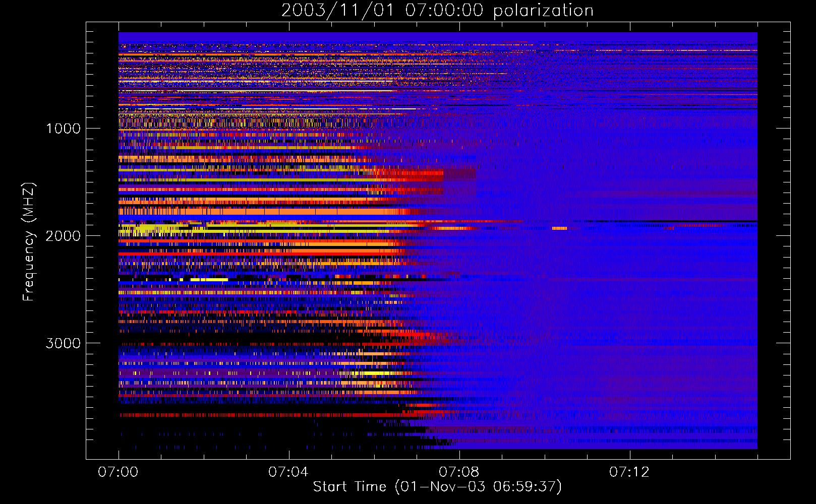Click the '07:12' time tick label
Screen dimensions: 816x504
click(629, 472)
